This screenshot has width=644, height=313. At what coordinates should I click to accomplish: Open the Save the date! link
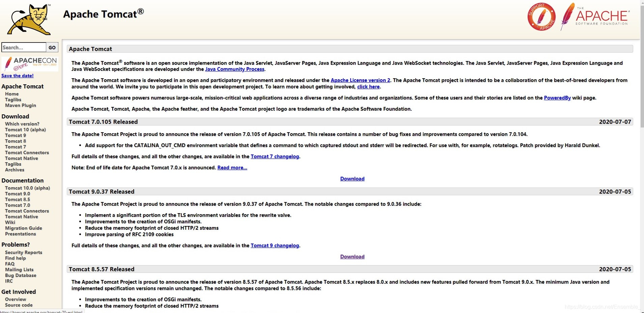coord(18,76)
